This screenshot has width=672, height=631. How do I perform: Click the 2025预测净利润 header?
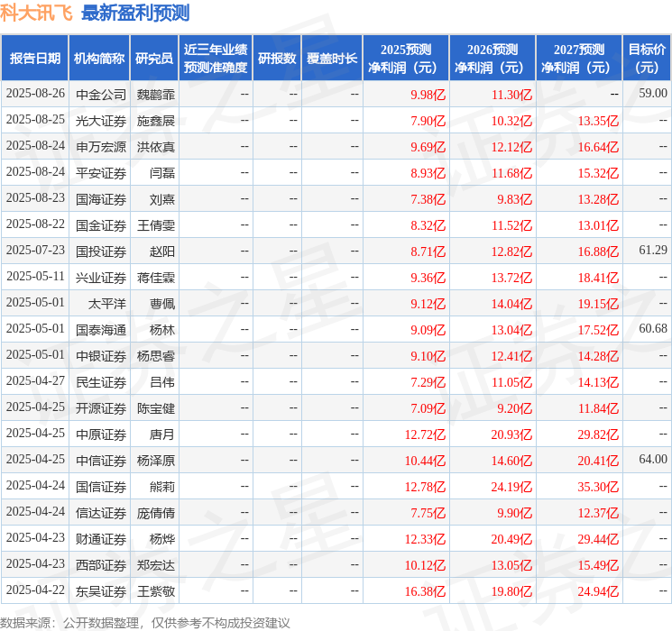tap(406, 59)
